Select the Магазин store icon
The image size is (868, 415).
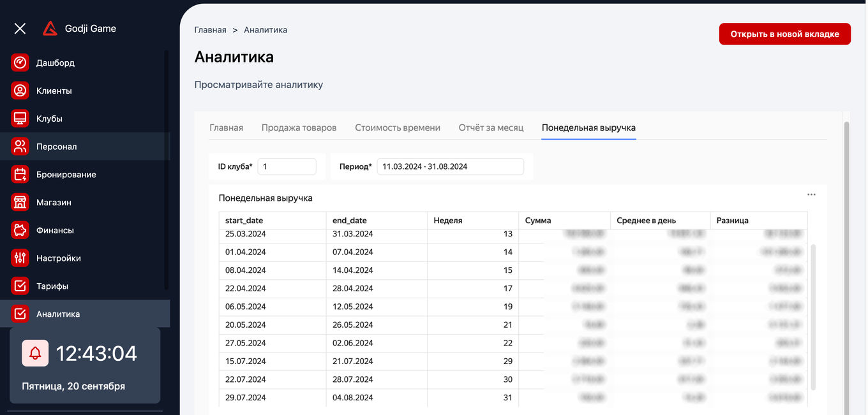pos(19,202)
